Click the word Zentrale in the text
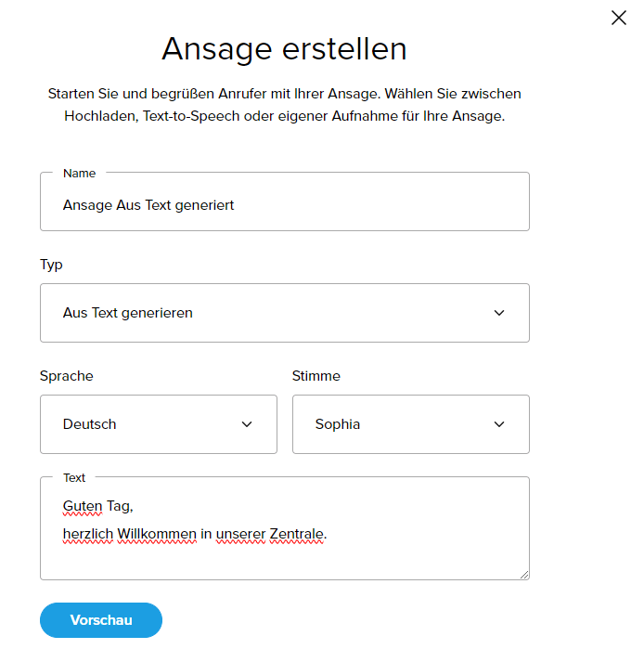 297,534
